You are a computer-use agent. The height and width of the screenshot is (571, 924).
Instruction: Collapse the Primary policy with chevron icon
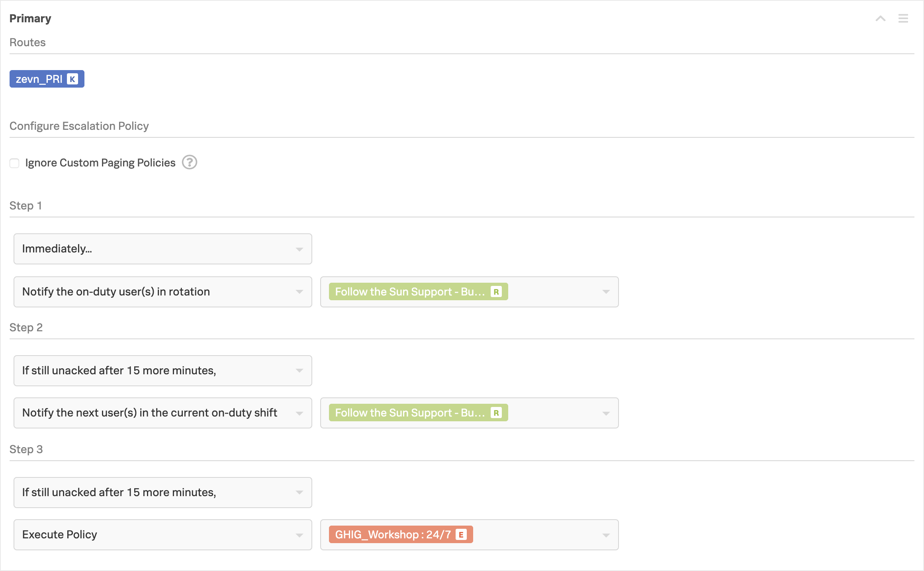pos(880,18)
